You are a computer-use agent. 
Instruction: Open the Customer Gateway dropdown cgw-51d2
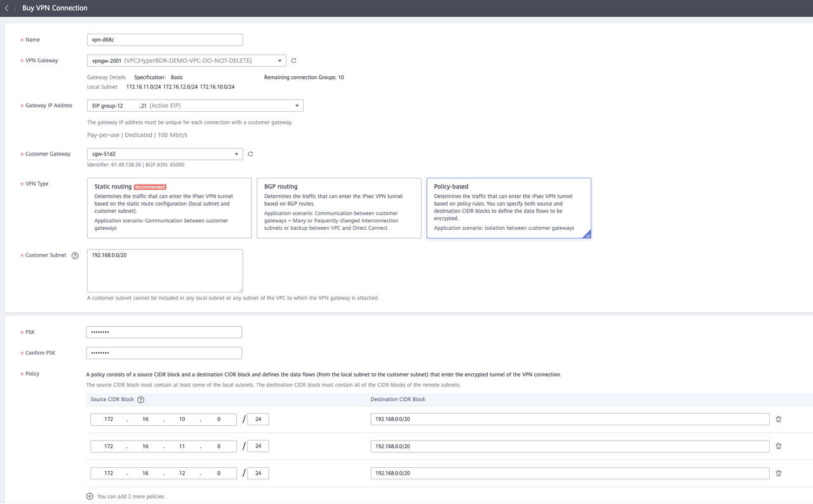pos(165,154)
